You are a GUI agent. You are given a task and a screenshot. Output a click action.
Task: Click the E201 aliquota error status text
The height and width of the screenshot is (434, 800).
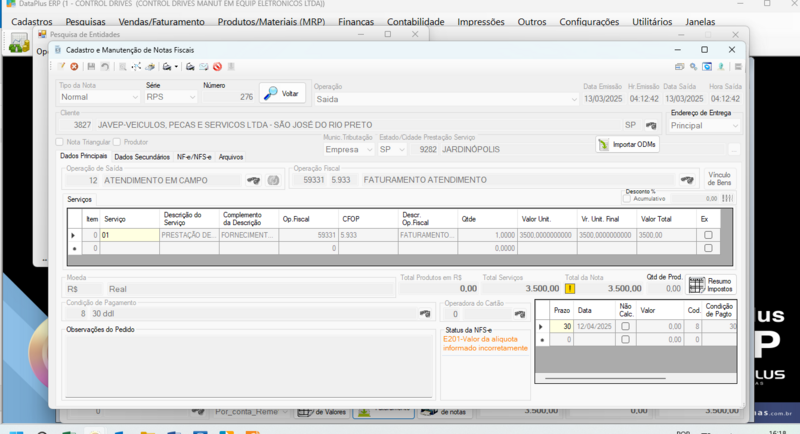[x=485, y=344]
